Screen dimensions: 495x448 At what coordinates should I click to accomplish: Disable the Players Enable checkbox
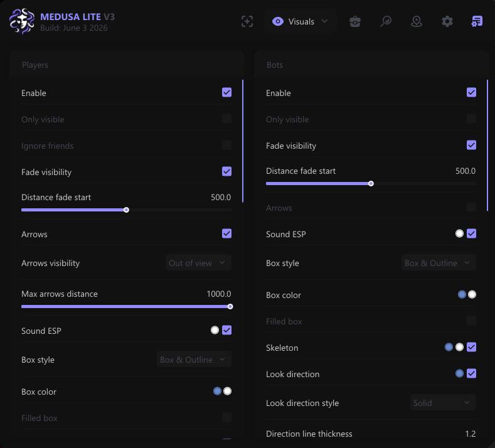[226, 92]
